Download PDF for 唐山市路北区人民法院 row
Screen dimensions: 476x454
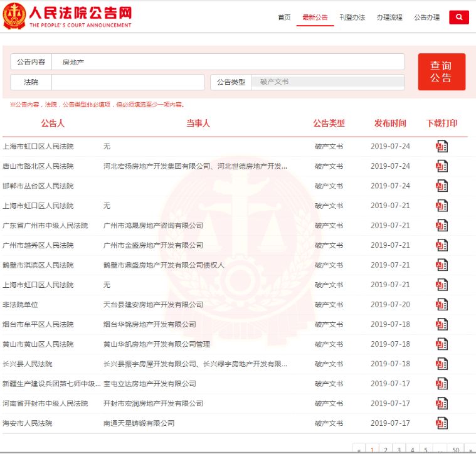click(442, 166)
